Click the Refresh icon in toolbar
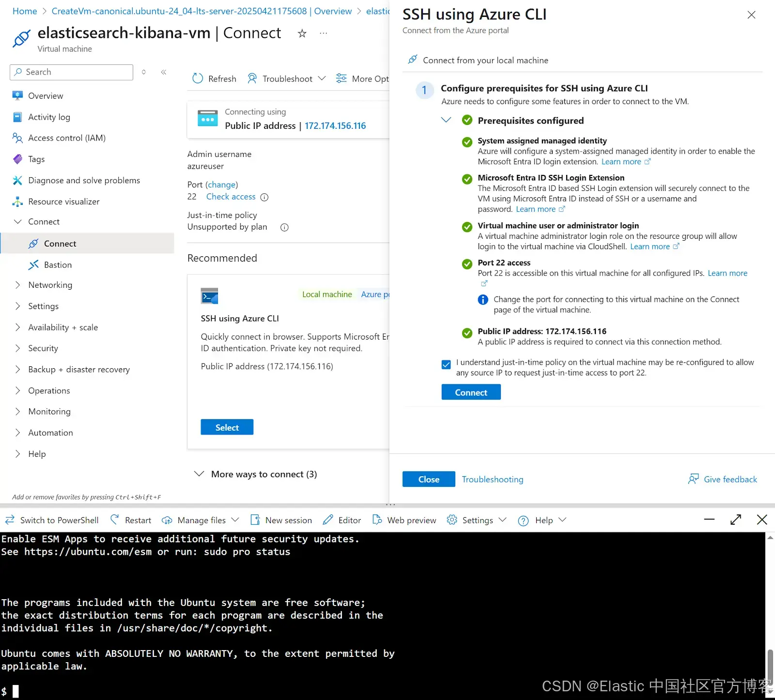 tap(198, 78)
